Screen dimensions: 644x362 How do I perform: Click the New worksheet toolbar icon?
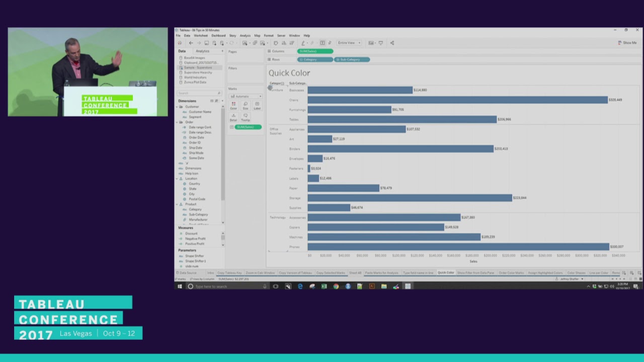pos(245,43)
